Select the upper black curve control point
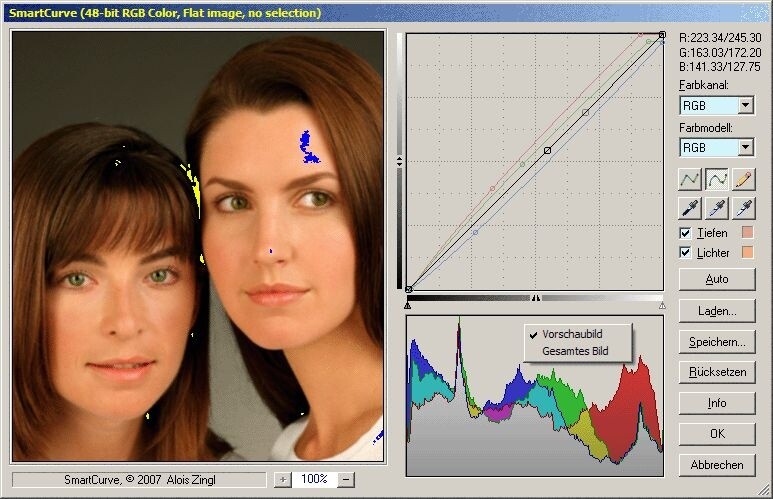The height and width of the screenshot is (499, 773). [x=585, y=113]
